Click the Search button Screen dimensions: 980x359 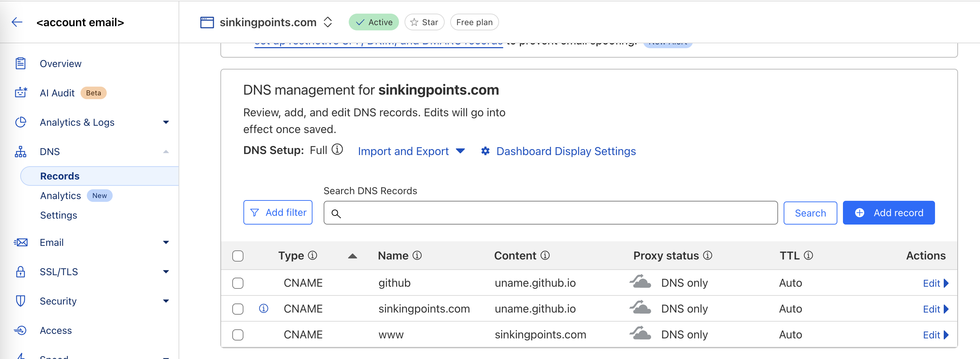click(x=810, y=213)
